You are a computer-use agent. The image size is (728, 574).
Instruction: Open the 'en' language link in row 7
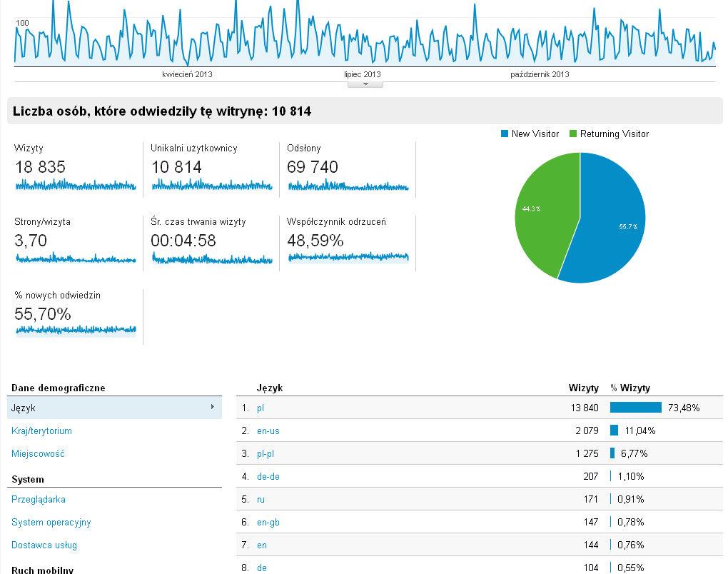click(x=262, y=545)
